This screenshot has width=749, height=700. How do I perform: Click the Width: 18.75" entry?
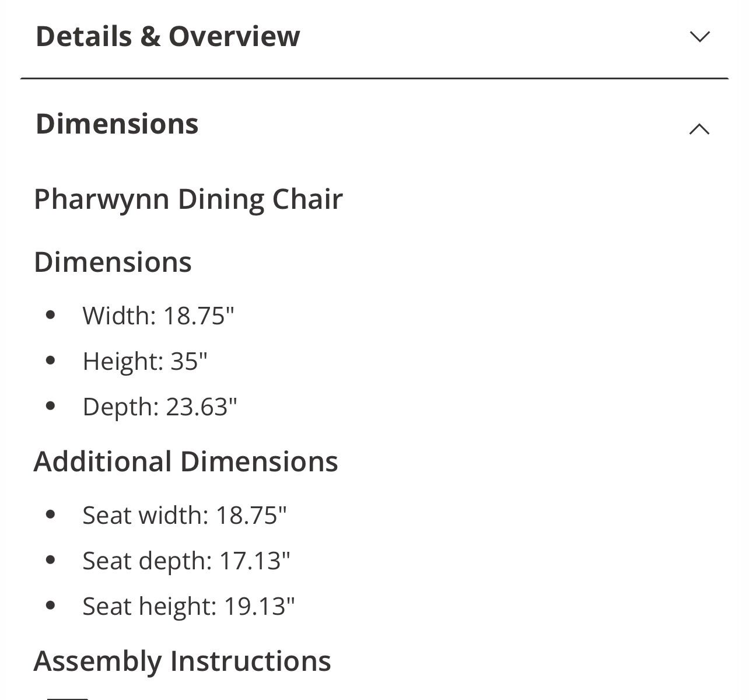pyautogui.click(x=158, y=316)
